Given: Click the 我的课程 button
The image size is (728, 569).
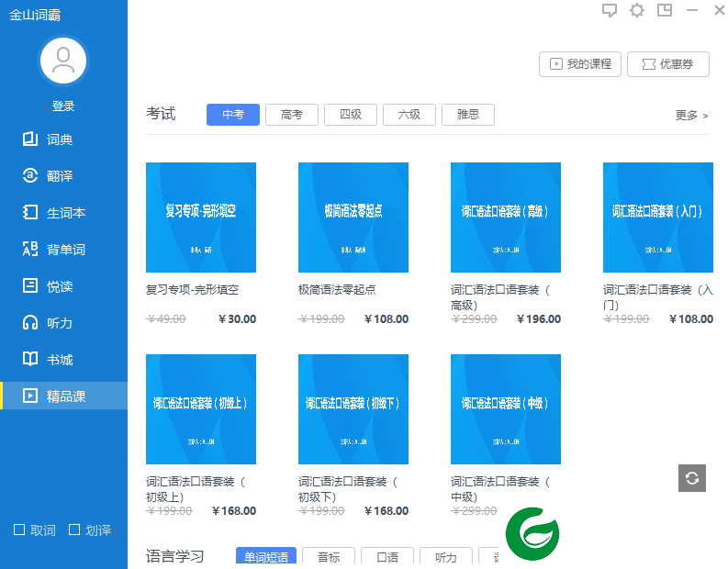Looking at the screenshot, I should pos(580,64).
